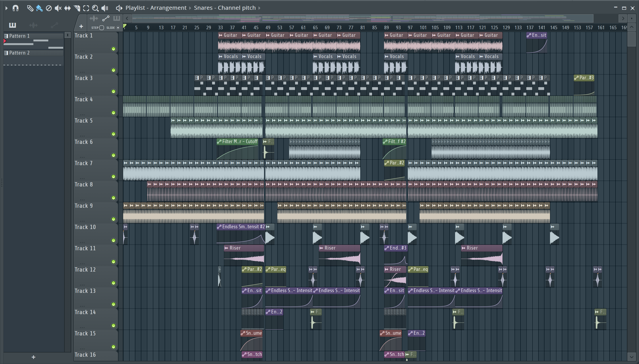The image size is (639, 364).
Task: Focus audio clips in playlist header
Action: pyautogui.click(x=94, y=18)
